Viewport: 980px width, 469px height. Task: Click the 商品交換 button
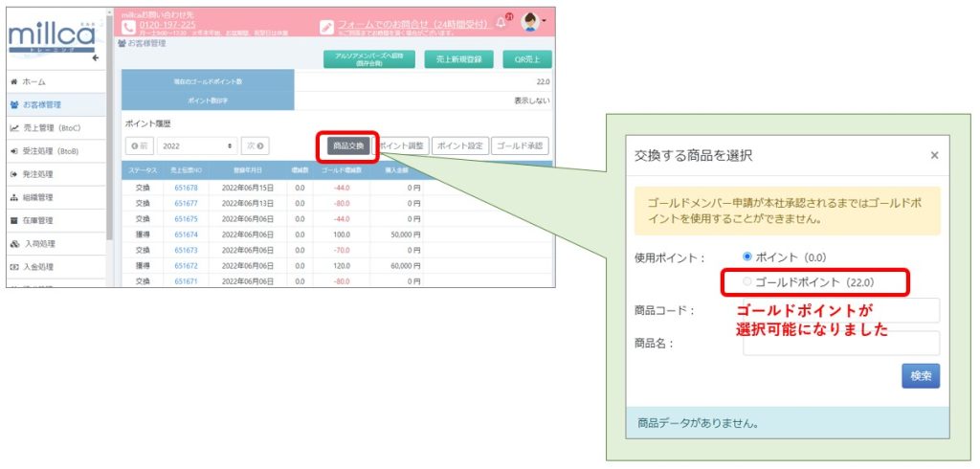[346, 146]
